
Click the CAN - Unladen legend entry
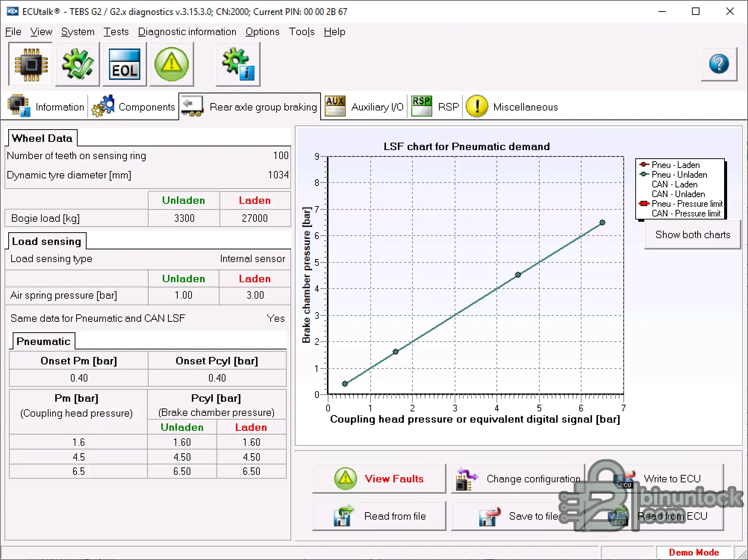pos(678,194)
